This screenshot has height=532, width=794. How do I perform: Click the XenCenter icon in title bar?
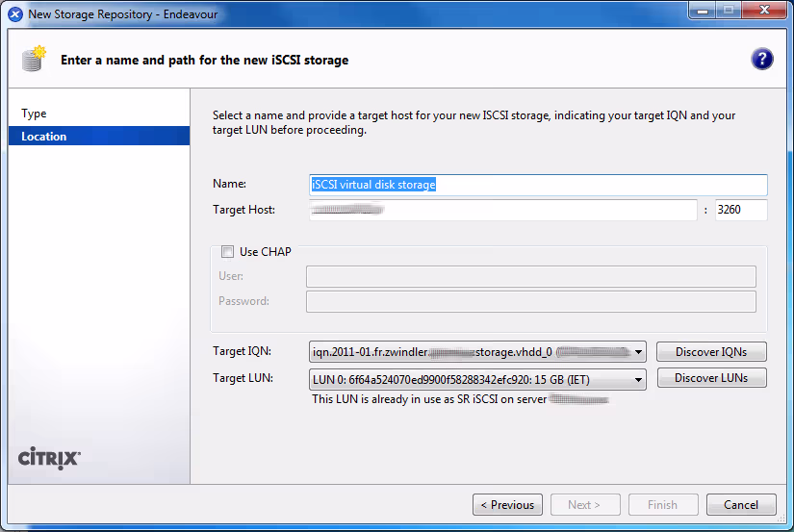pos(15,14)
